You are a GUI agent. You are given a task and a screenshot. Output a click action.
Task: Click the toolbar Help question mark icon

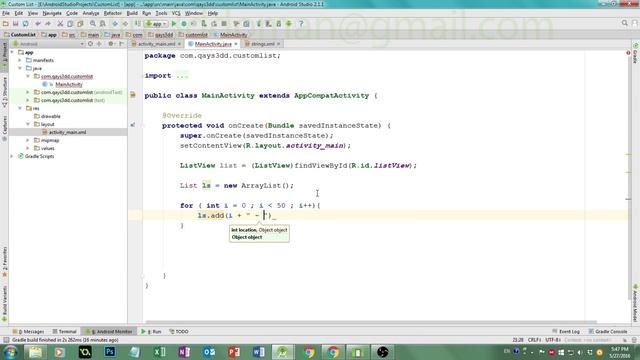click(301, 24)
